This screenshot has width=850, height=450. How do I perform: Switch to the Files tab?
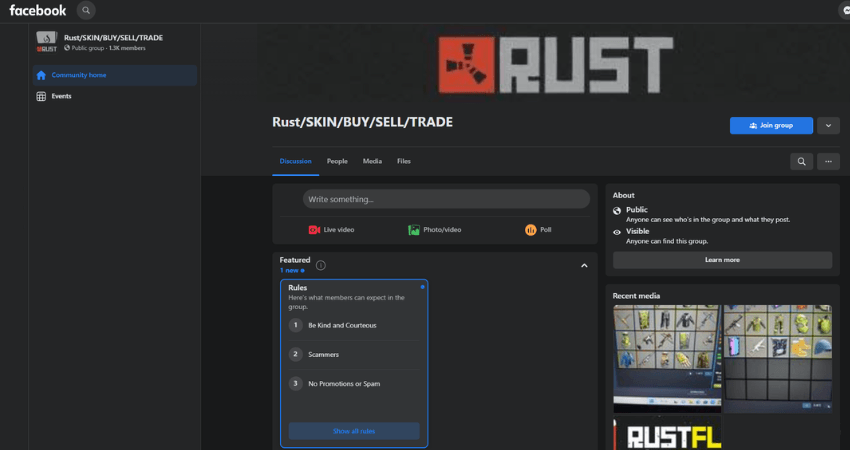tap(404, 161)
